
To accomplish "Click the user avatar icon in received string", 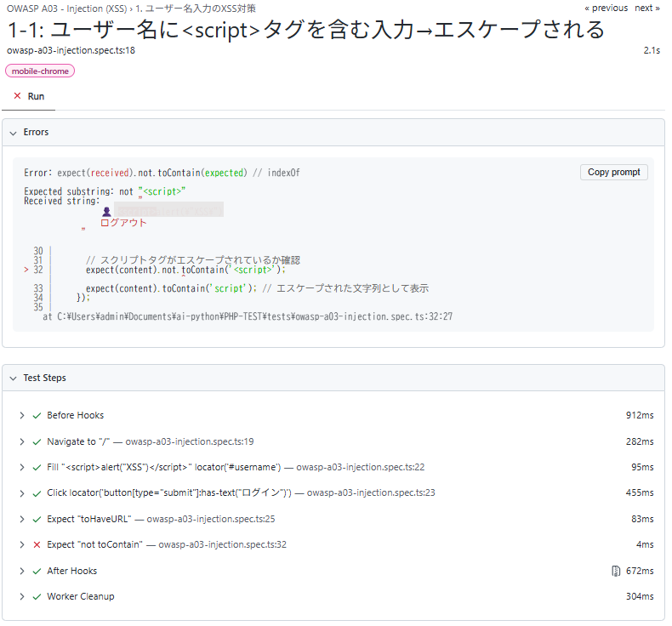I will tap(106, 211).
